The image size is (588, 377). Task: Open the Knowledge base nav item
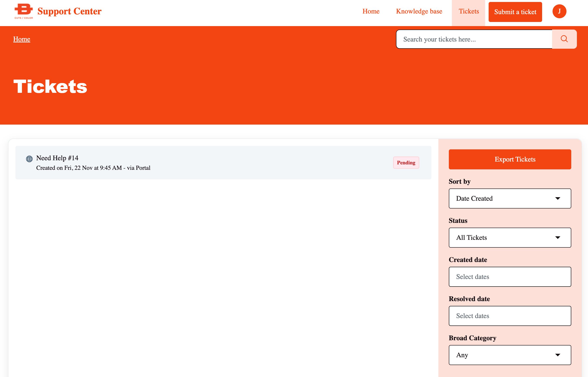point(419,11)
